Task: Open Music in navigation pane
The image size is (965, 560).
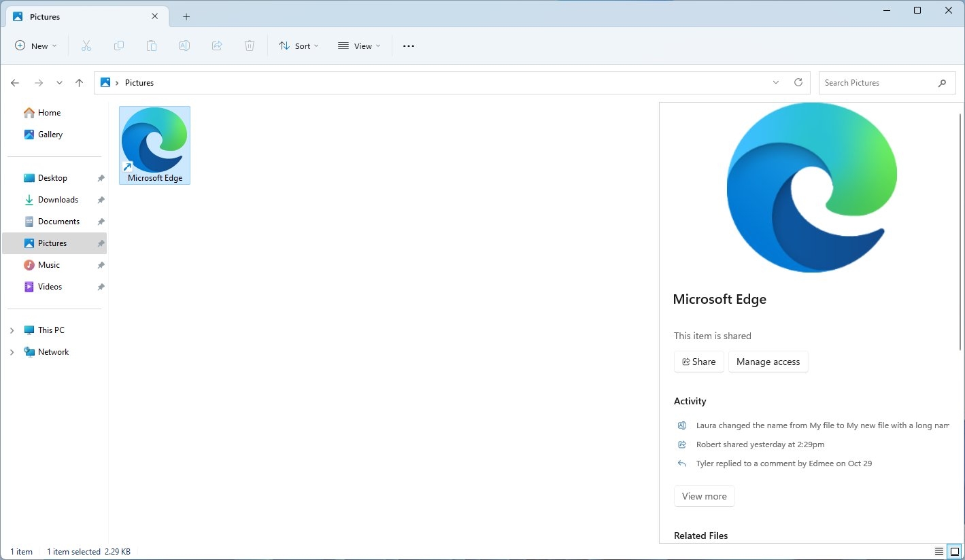Action: click(42, 265)
